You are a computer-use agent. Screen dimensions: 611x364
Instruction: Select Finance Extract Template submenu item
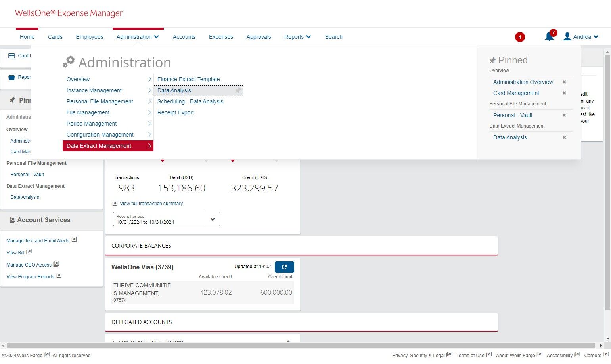click(188, 79)
